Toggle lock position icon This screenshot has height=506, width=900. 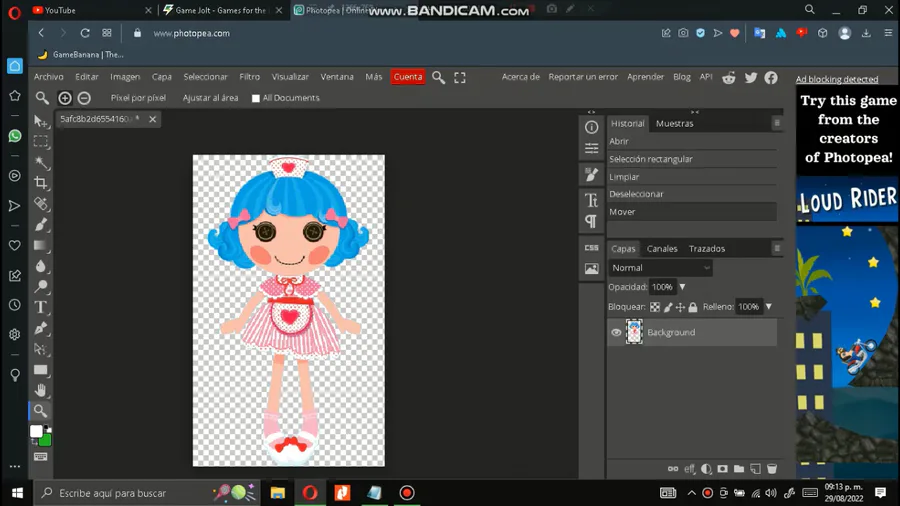tap(680, 308)
